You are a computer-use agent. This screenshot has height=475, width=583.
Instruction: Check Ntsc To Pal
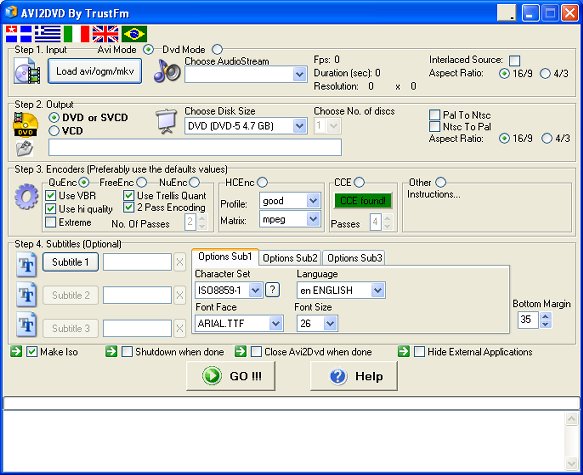coord(434,126)
